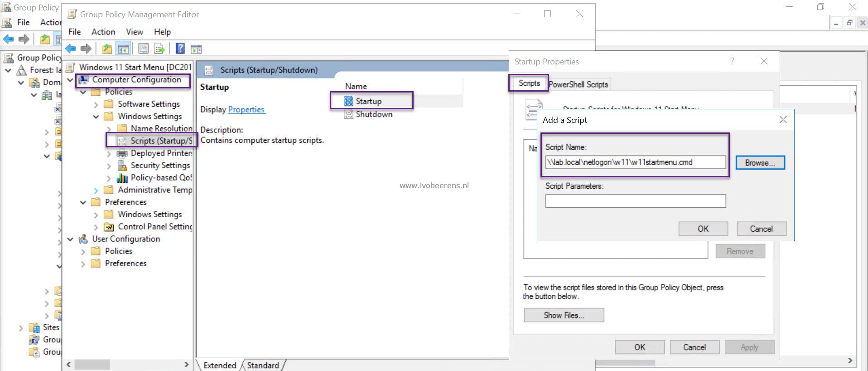Expand the Software Settings folder
868x371 pixels.
point(96,104)
